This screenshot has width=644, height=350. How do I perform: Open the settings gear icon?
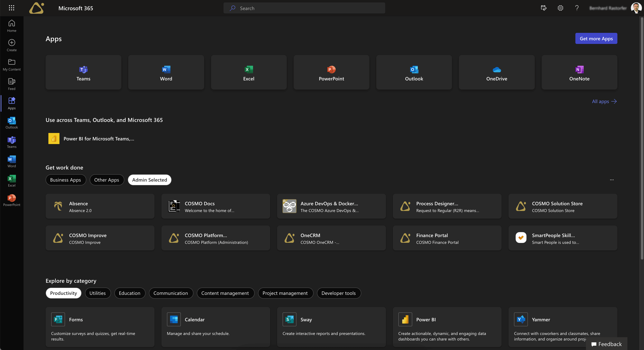tap(560, 8)
